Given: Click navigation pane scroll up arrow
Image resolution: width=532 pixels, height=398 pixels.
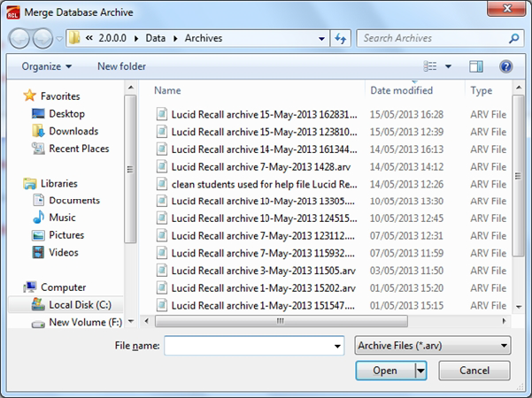Looking at the screenshot, I should 131,88.
